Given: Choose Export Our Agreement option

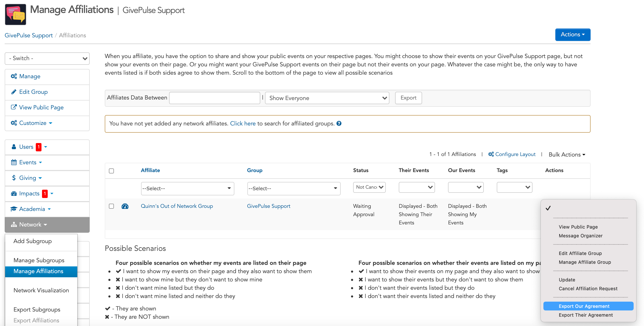Looking at the screenshot, I should click(588, 306).
